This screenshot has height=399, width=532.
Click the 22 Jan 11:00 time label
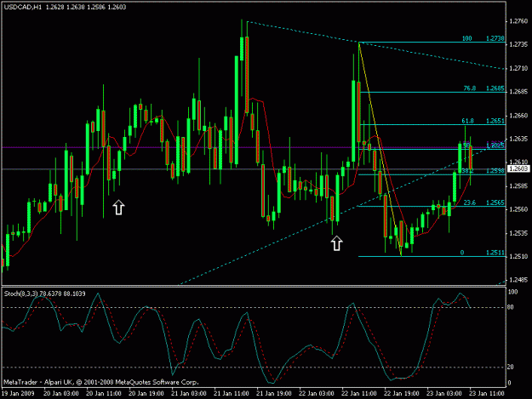[x=359, y=393]
